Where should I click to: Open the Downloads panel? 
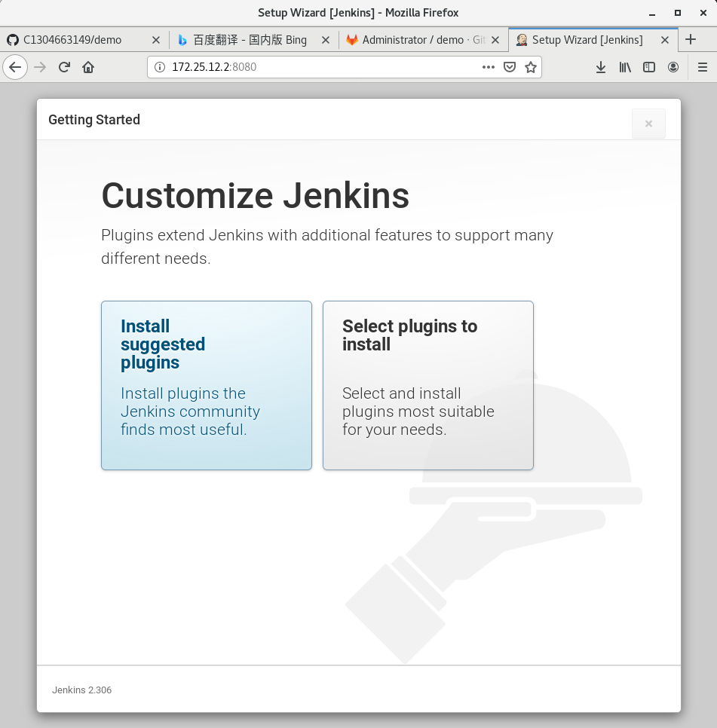pos(600,67)
